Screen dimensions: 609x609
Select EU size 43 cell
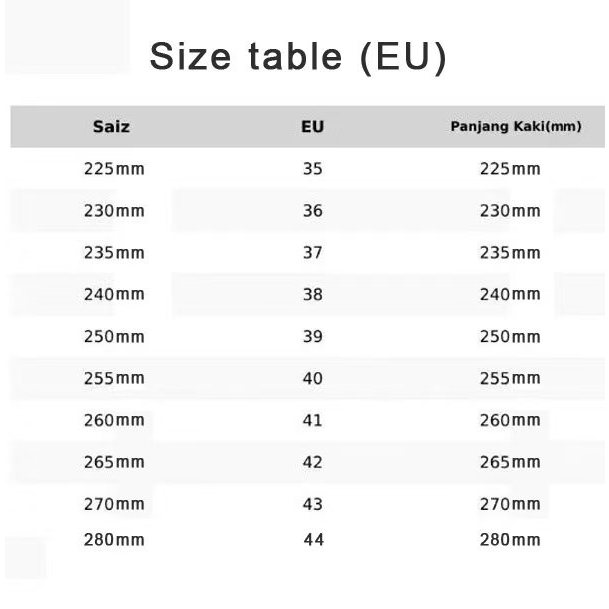tap(312, 504)
